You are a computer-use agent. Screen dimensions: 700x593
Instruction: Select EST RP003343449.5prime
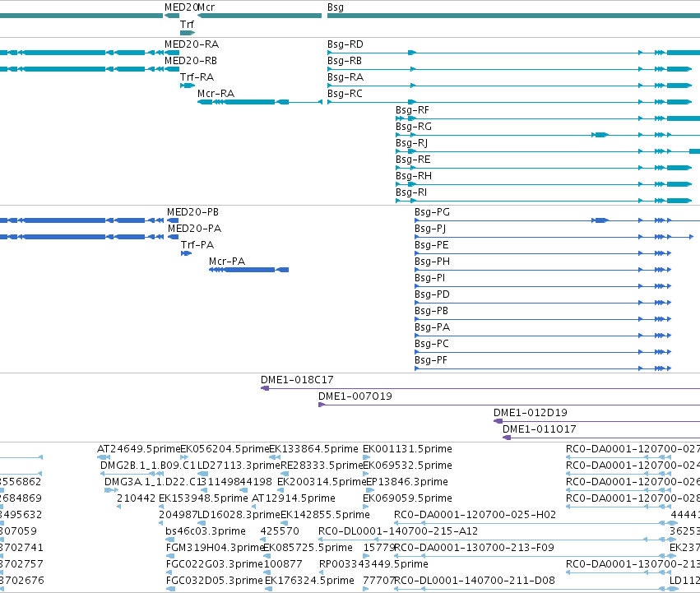[x=373, y=565]
